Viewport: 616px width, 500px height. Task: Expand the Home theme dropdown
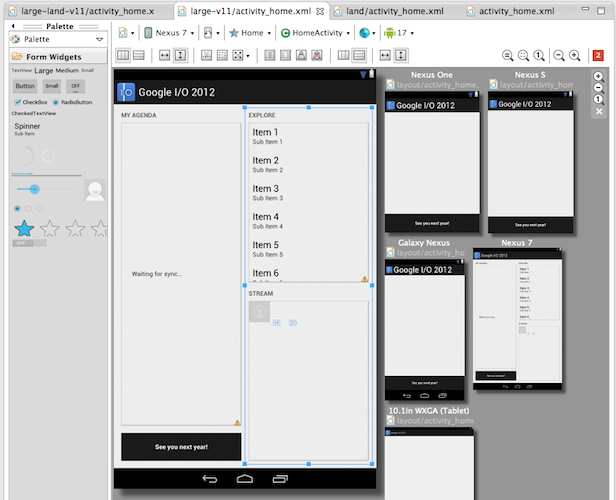pyautogui.click(x=250, y=32)
